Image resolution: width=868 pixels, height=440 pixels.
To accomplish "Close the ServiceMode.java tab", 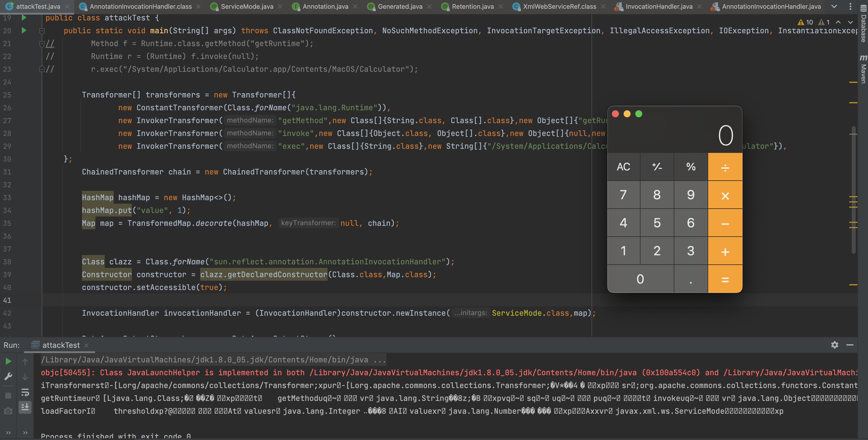I will [280, 6].
